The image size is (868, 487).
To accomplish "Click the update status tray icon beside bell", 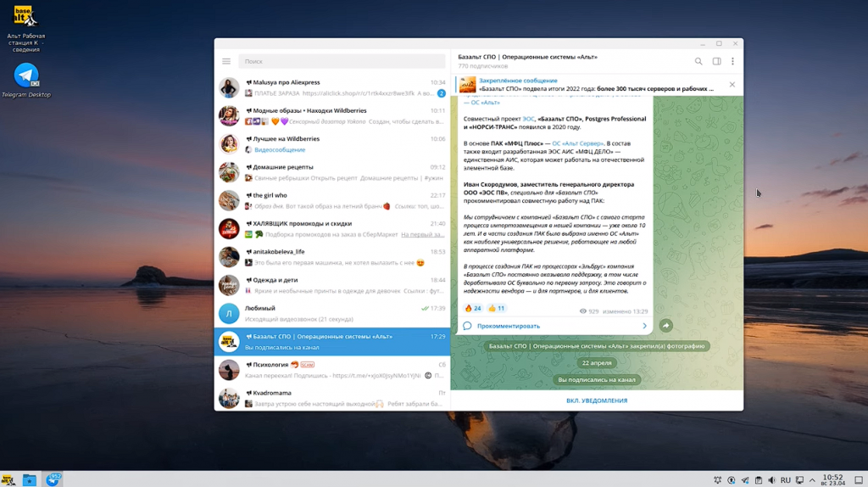I will pyautogui.click(x=732, y=480).
